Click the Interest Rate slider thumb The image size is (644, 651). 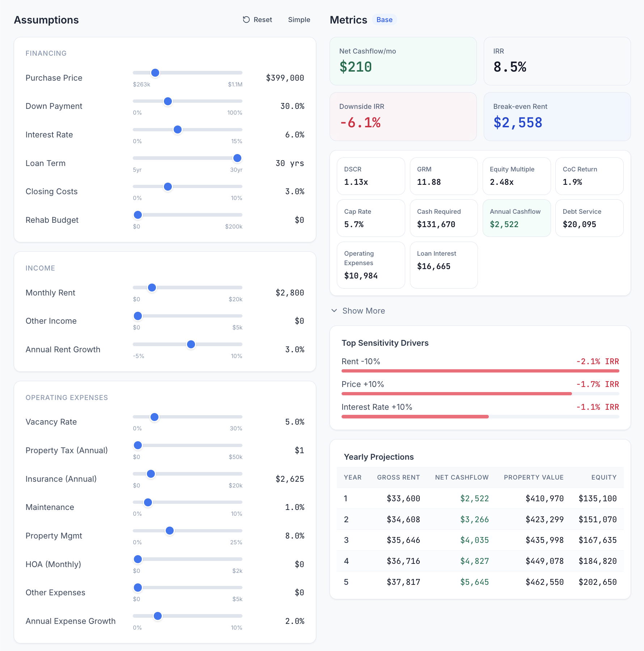tap(178, 129)
